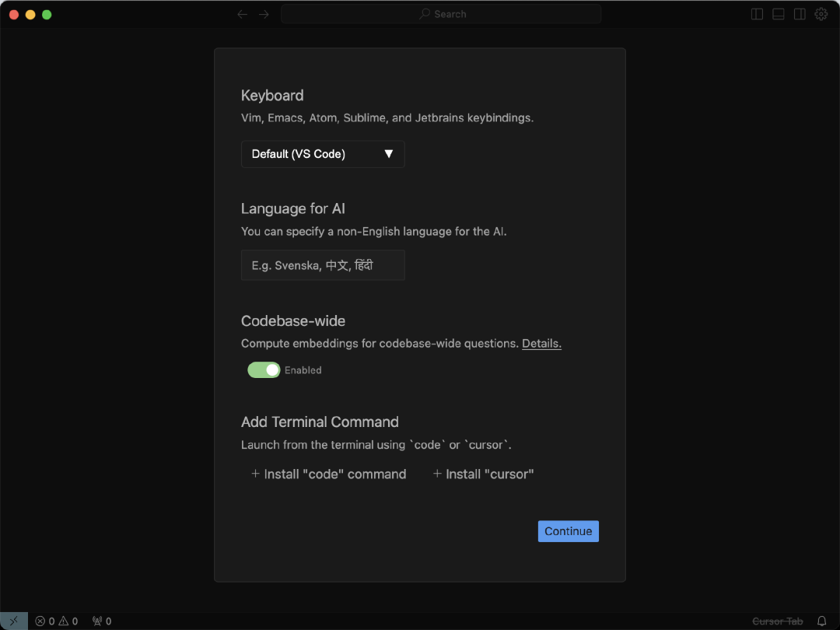Open the Default (VS Code) keybindings dropdown
The image size is (840, 630).
click(323, 154)
